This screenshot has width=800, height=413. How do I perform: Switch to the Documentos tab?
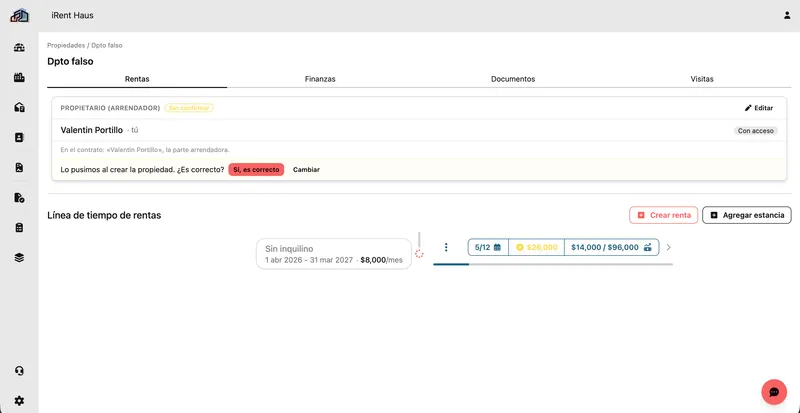(x=513, y=79)
